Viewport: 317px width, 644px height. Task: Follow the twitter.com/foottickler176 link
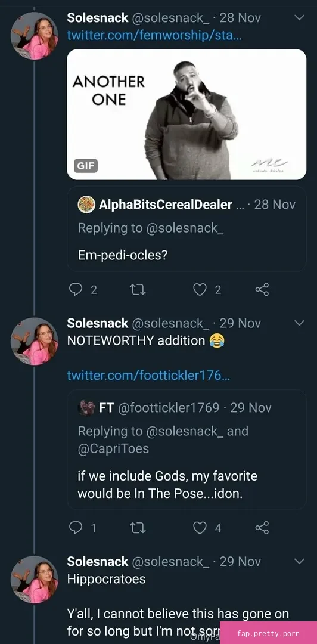click(x=148, y=375)
